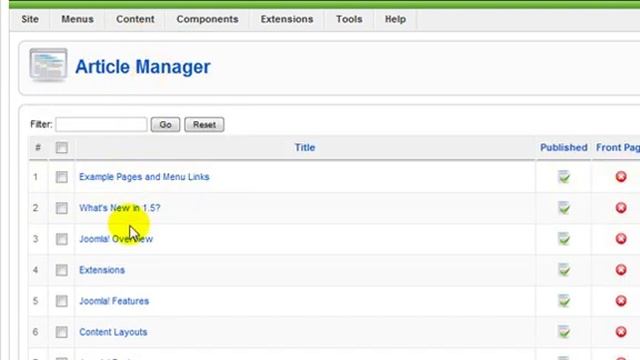Screen dimensions: 640x360
Task: Click the Article Manager header icon
Action: 48,65
